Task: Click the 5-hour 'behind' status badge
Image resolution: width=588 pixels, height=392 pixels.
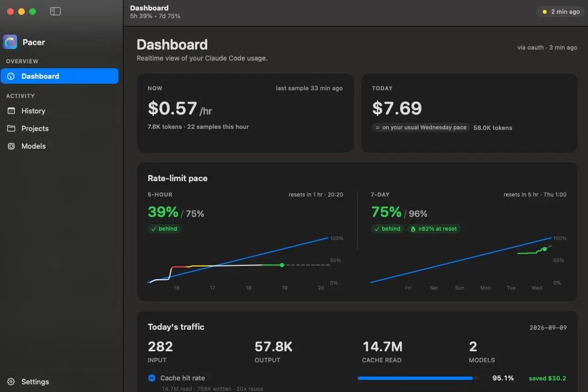Action: (x=164, y=228)
